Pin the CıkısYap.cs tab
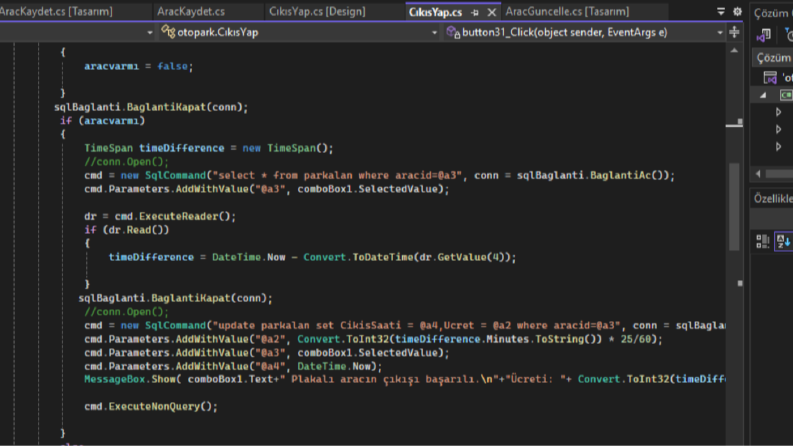Image resolution: width=793 pixels, height=446 pixels. (x=474, y=12)
